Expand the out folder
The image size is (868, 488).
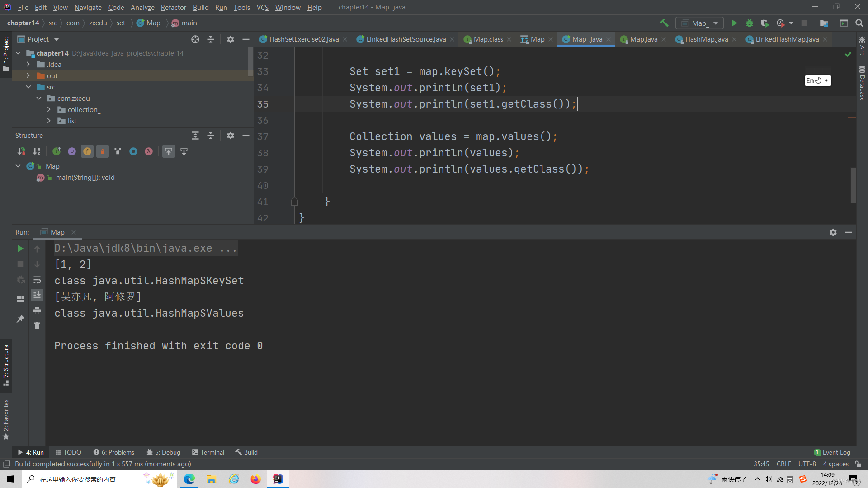coord(28,76)
